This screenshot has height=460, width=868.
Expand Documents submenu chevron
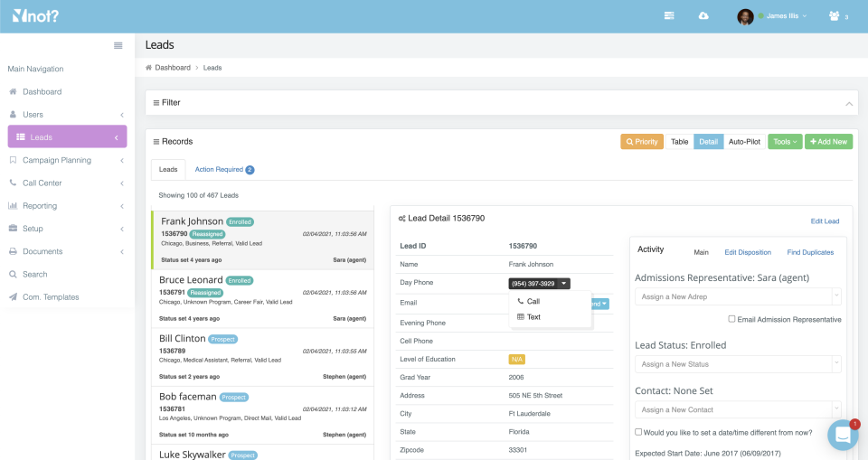click(122, 251)
